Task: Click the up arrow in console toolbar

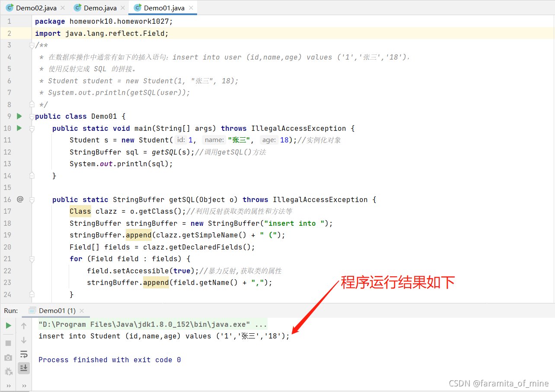Action: click(24, 326)
